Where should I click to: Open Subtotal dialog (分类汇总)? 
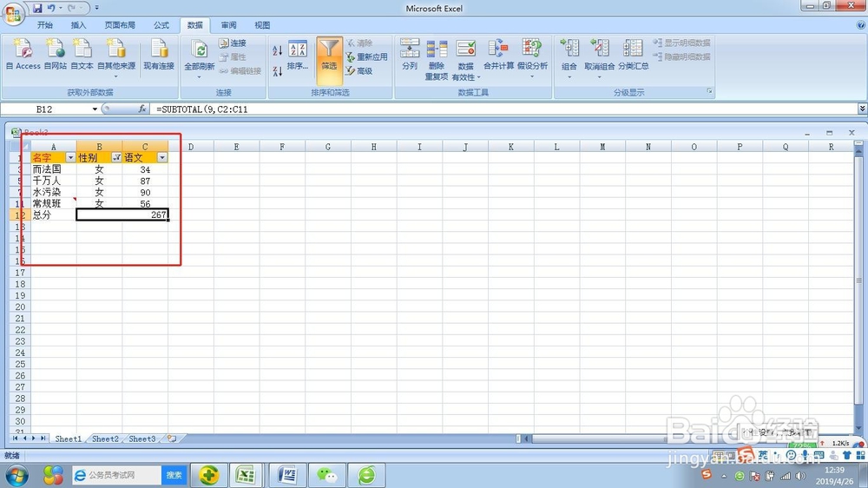click(x=634, y=55)
